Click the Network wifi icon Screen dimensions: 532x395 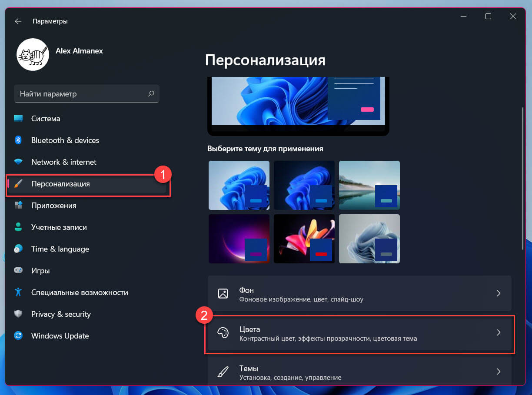[18, 162]
